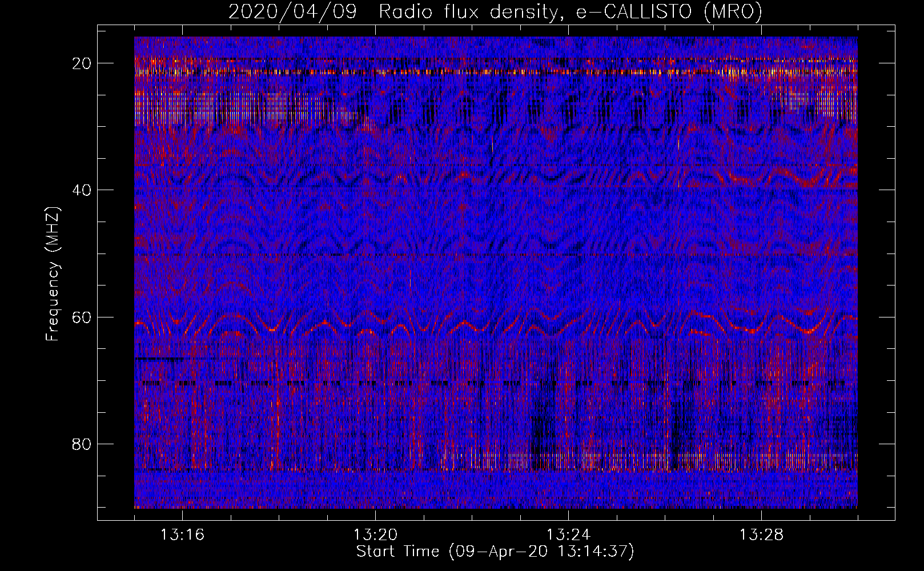Click the 80 frequency tick label
The image size is (924, 571).
tap(82, 444)
